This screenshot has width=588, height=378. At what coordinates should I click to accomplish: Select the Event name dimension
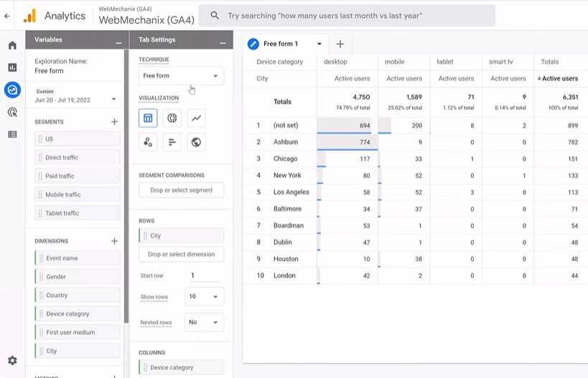[78, 258]
